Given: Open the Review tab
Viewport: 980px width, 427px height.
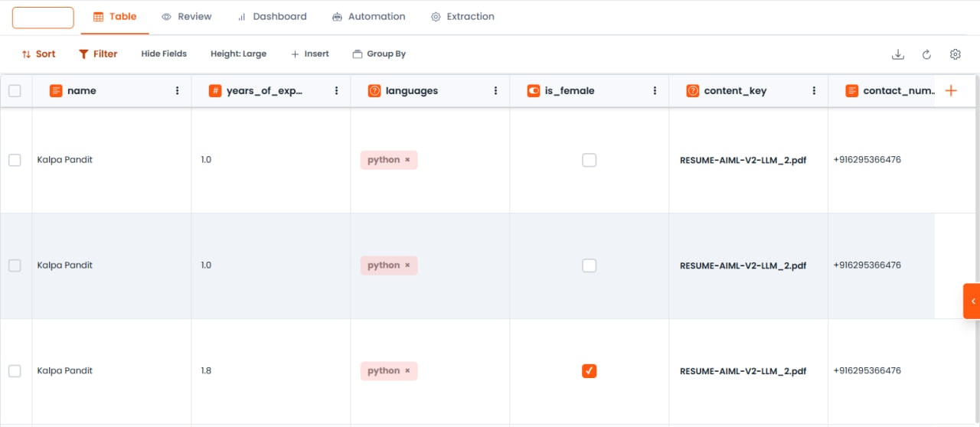Looking at the screenshot, I should coord(186,17).
